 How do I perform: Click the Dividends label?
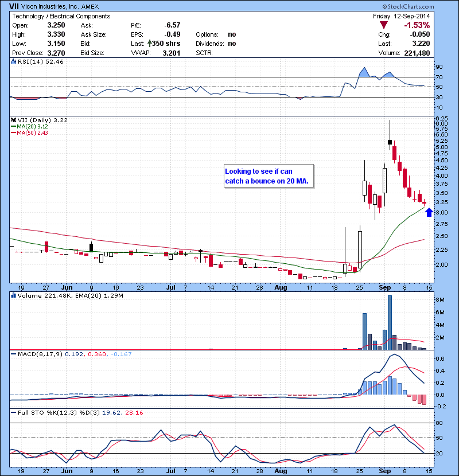pyautogui.click(x=210, y=44)
